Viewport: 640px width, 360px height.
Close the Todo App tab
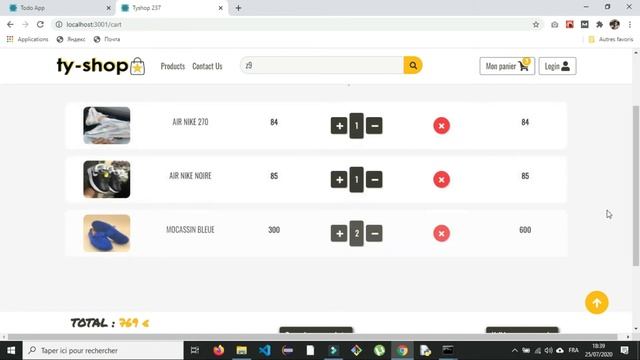pyautogui.click(x=109, y=8)
